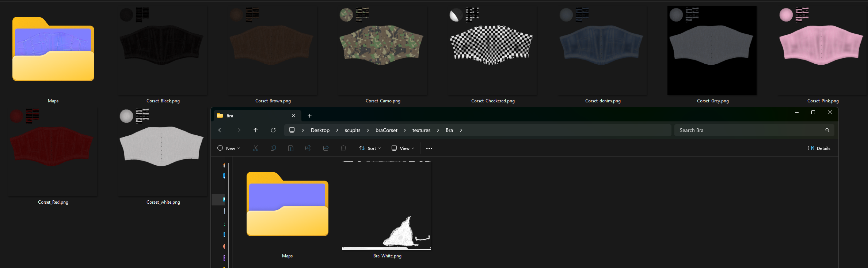Click the Bra_White.png file name

pyautogui.click(x=387, y=256)
